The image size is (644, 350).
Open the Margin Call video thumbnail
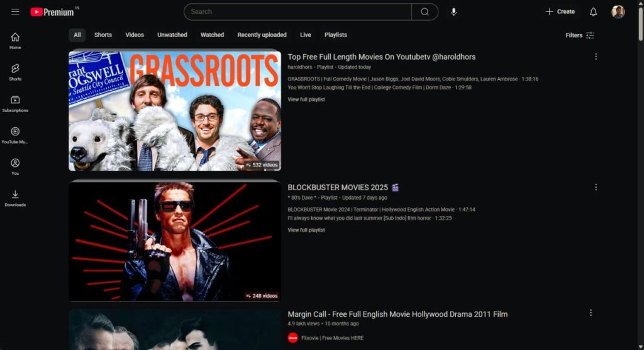(175, 329)
